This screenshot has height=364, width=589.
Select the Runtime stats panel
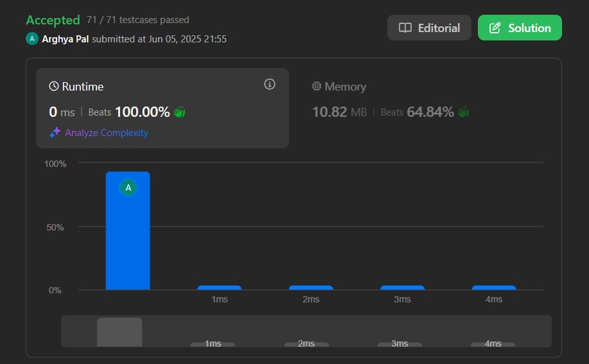click(x=163, y=108)
